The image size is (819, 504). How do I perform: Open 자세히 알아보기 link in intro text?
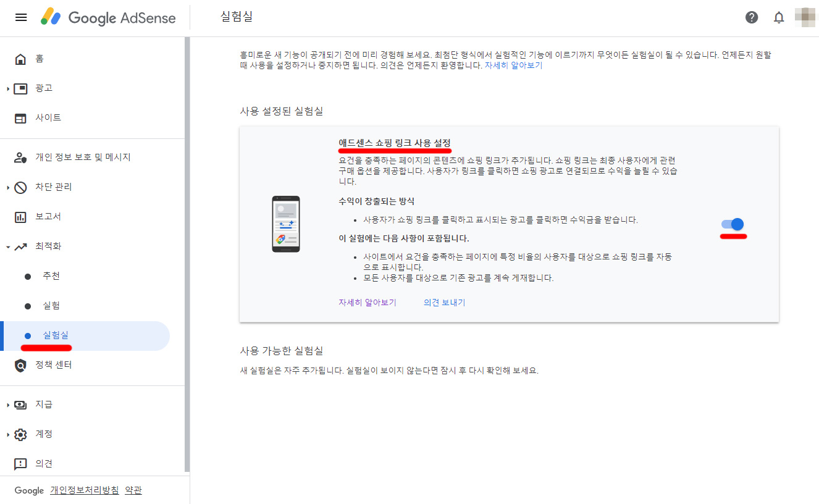(513, 65)
